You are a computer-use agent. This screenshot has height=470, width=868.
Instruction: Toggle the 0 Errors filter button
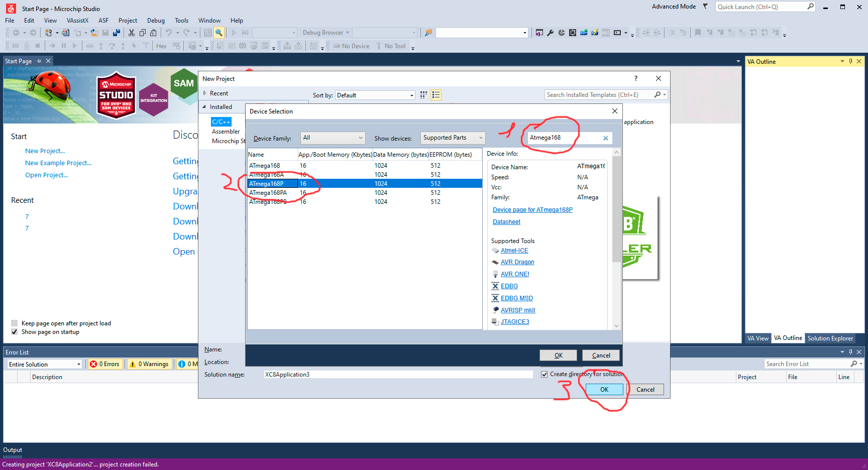105,364
